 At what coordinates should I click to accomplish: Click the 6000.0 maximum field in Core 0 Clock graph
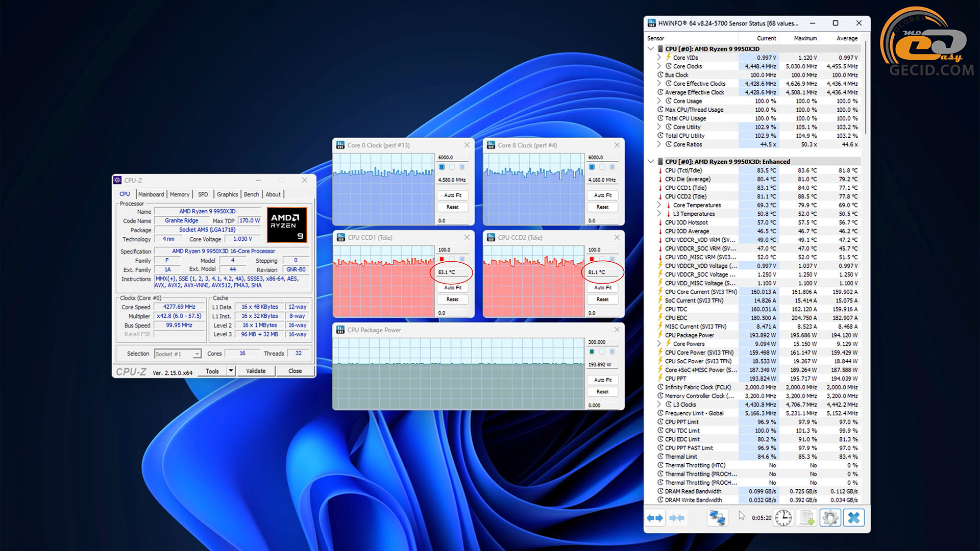coord(452,157)
